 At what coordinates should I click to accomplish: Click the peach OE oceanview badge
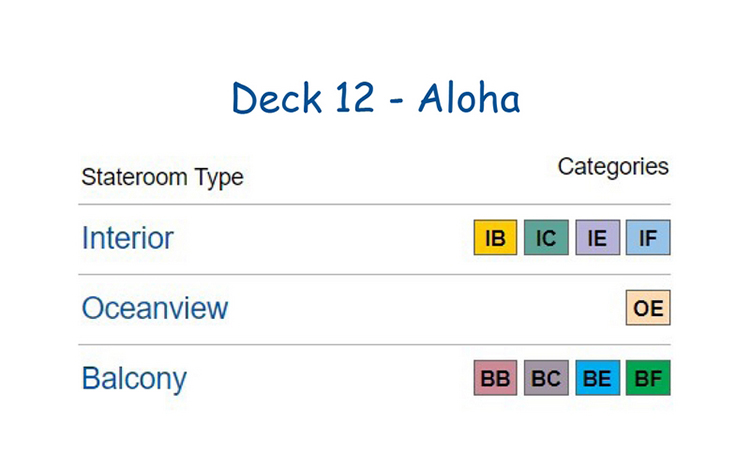(648, 308)
